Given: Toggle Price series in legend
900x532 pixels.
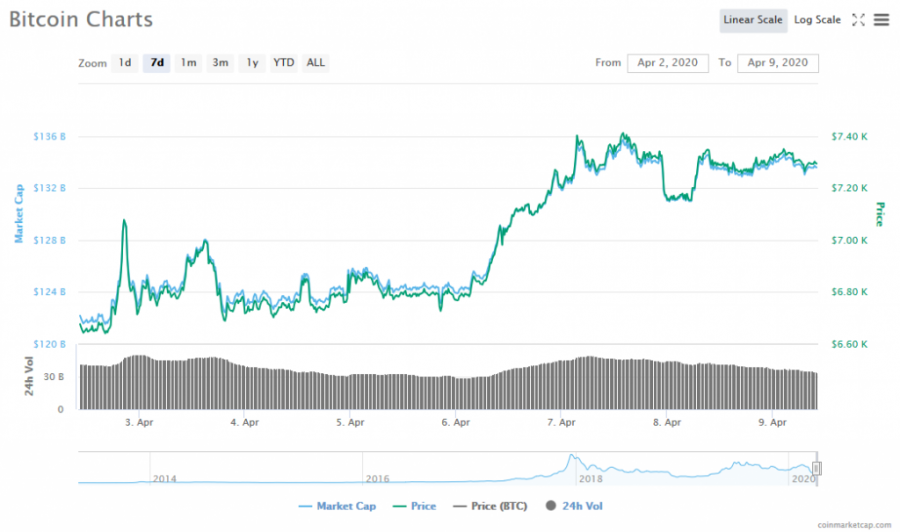Looking at the screenshot, I should point(414,506).
